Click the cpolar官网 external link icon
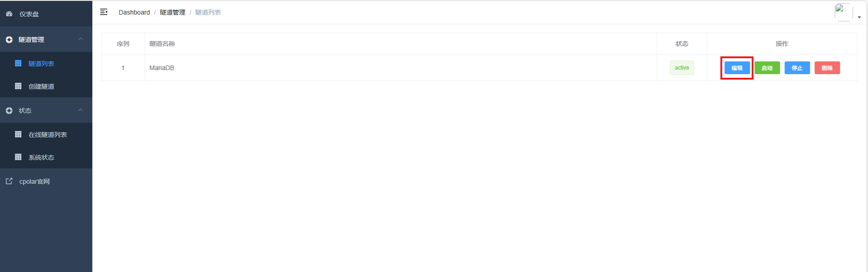This screenshot has width=868, height=272. point(9,181)
